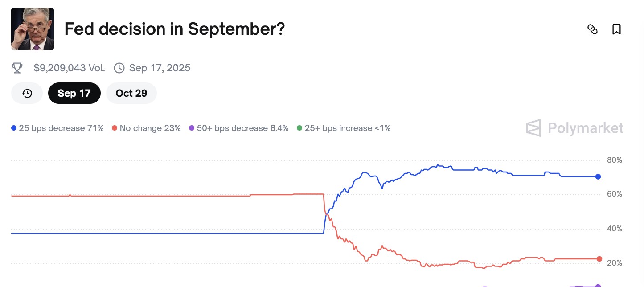
Task: Click the purple dot legend swatch
Action: pos(192,128)
